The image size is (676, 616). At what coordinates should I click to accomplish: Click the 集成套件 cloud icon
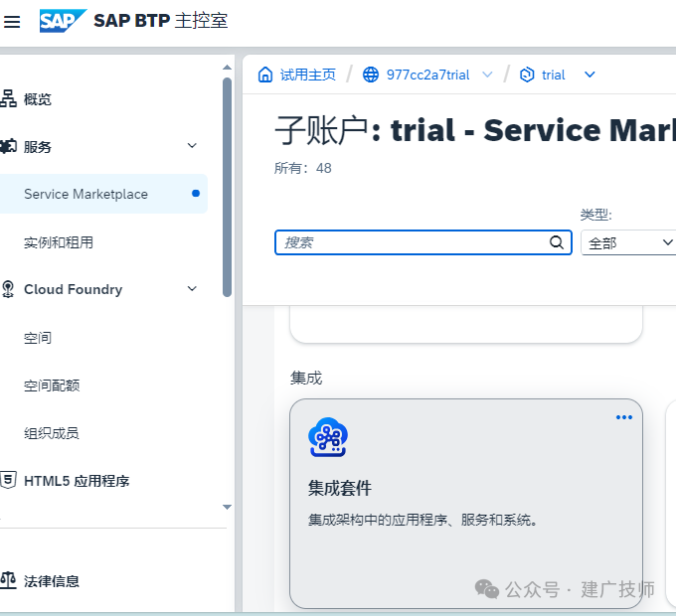(x=328, y=437)
